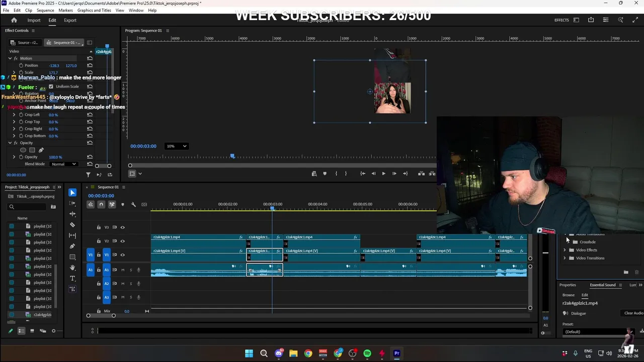Image resolution: width=644 pixels, height=362 pixels.
Task: Click the ellipse mask tool under Opacity
Action: (23, 150)
